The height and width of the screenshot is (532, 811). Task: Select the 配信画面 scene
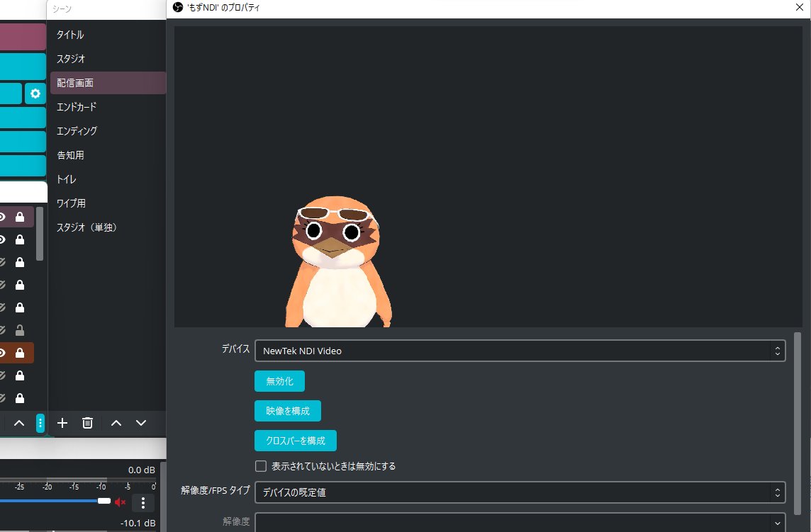coord(108,83)
